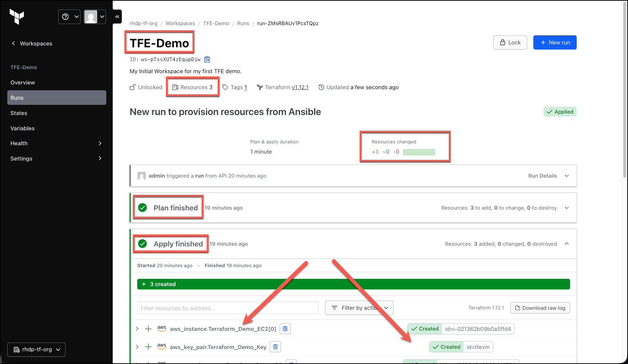
Task: Open the user avatar account menu
Action: [x=95, y=17]
